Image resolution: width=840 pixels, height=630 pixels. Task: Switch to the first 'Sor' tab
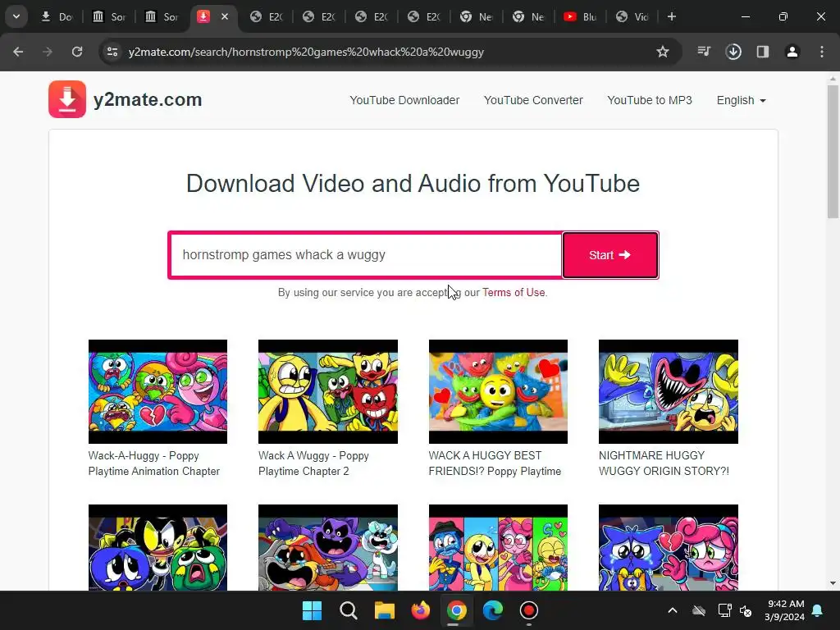109,16
